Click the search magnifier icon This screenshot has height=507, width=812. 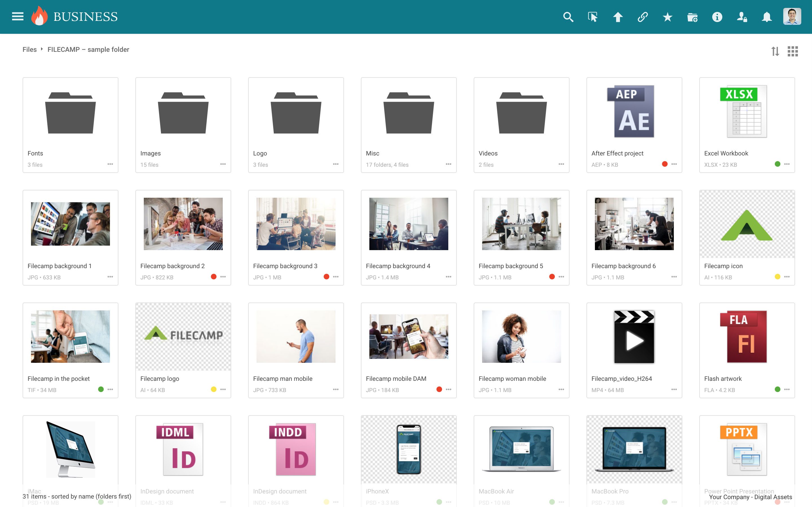click(x=568, y=17)
